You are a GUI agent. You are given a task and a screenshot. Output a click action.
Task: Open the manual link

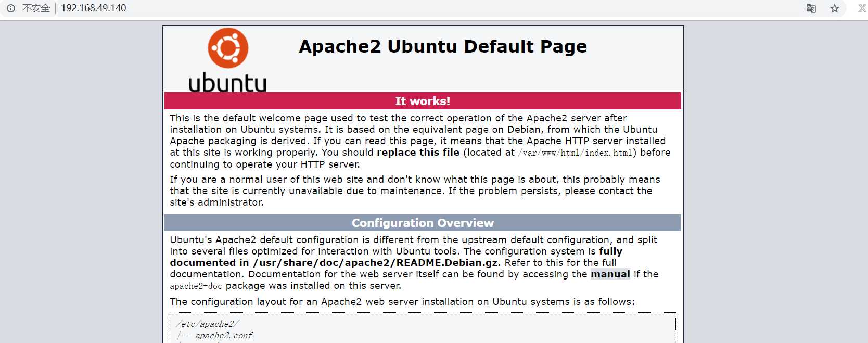click(610, 274)
